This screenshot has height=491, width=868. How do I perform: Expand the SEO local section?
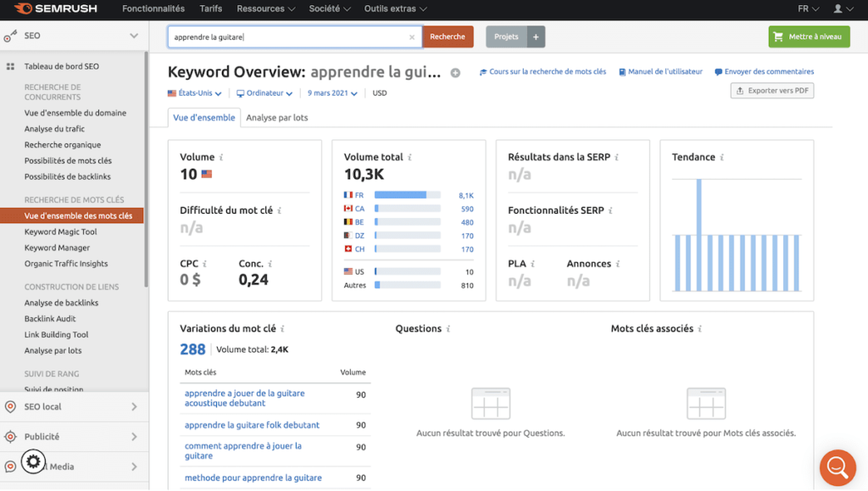134,407
